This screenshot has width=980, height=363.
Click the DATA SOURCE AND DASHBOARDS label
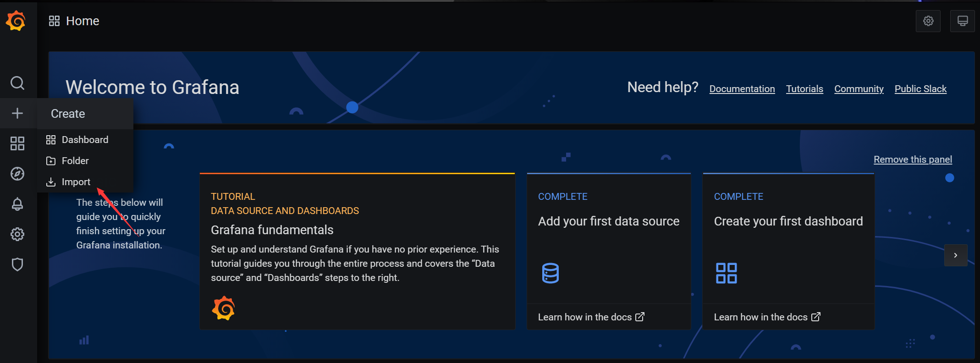coord(285,211)
